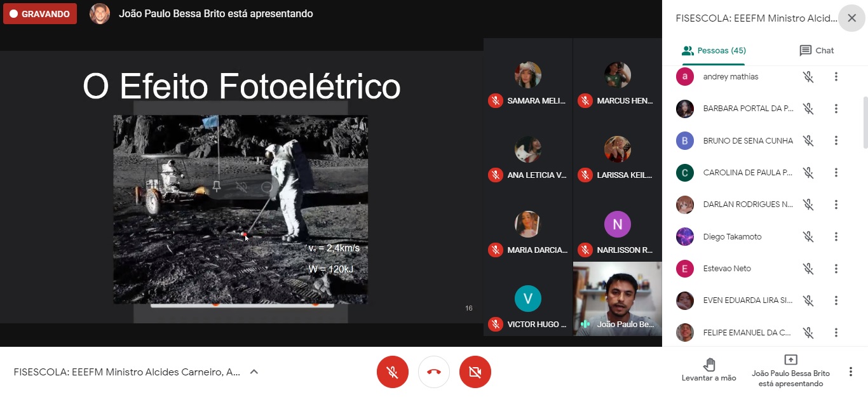Click the muted mic icon for andrey mathias
Screen dimensions: 868x397
click(x=808, y=77)
